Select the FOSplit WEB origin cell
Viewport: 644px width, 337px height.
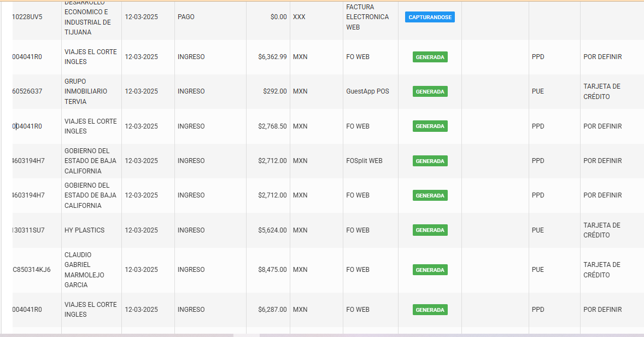364,161
